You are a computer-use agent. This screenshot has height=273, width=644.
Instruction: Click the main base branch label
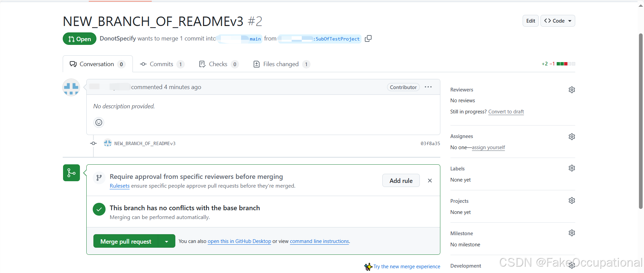coord(239,39)
